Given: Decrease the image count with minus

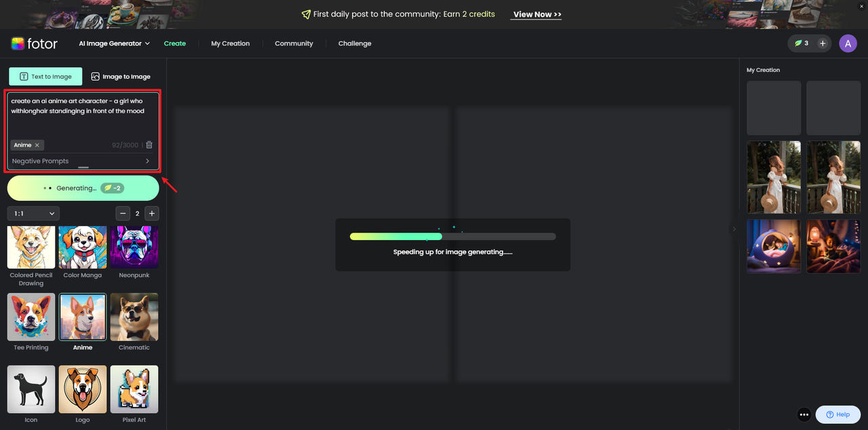Looking at the screenshot, I should 123,214.
